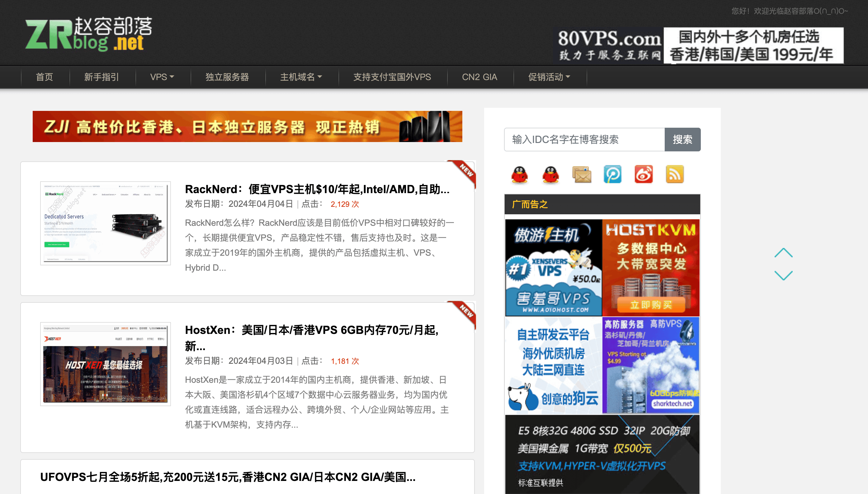Open 新手指引 in the navigation bar
Viewport: 868px width, 494px height.
coord(102,77)
